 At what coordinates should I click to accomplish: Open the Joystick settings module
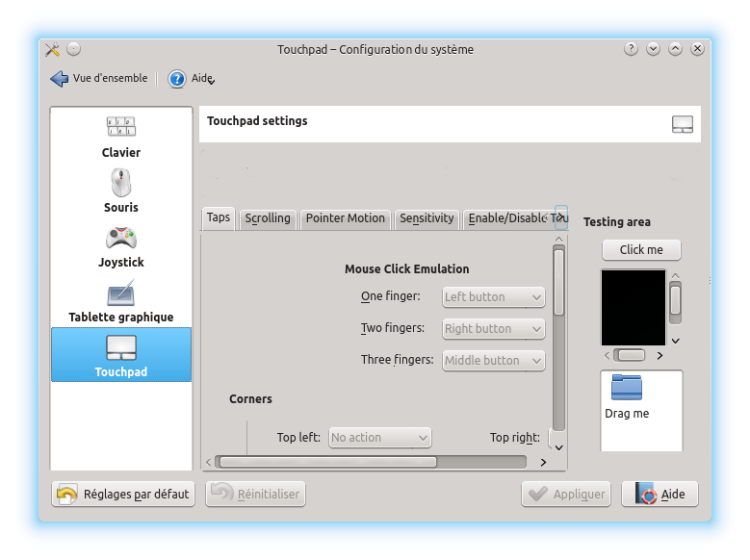pyautogui.click(x=121, y=245)
